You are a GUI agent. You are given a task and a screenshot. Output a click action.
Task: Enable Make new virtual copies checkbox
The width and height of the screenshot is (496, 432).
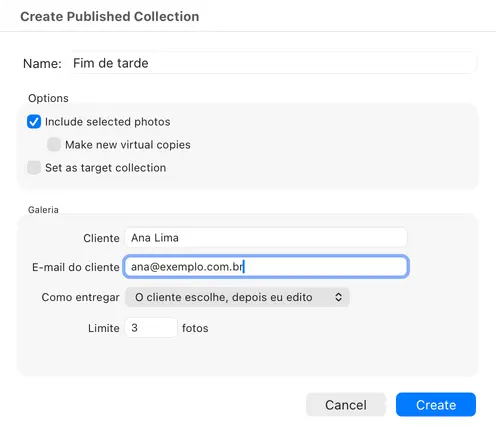click(54, 145)
